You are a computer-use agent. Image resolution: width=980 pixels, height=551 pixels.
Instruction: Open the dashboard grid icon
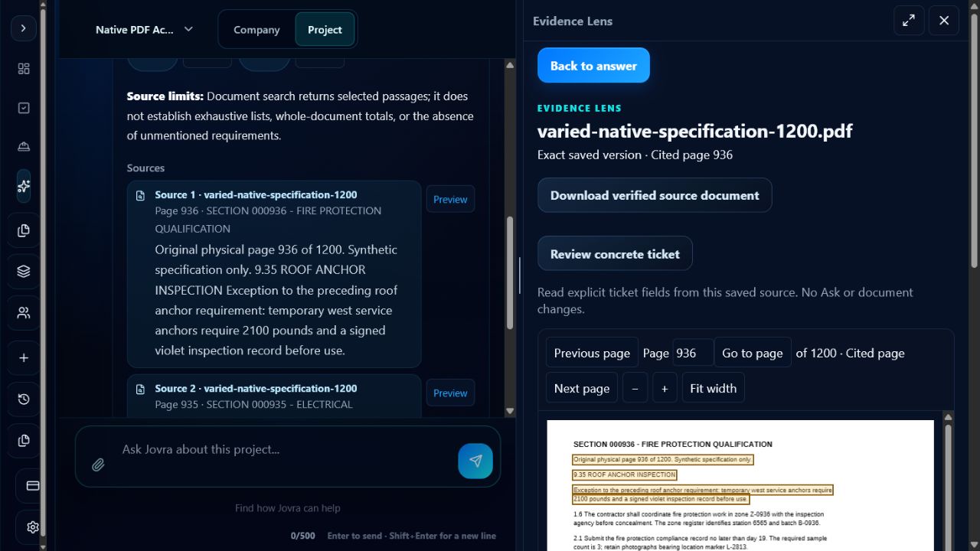pos(24,69)
